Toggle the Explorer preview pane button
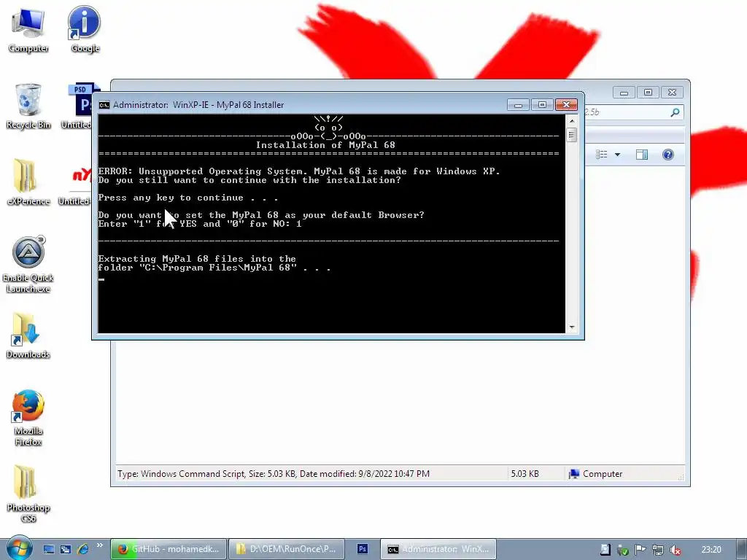The width and height of the screenshot is (747, 560). click(642, 155)
